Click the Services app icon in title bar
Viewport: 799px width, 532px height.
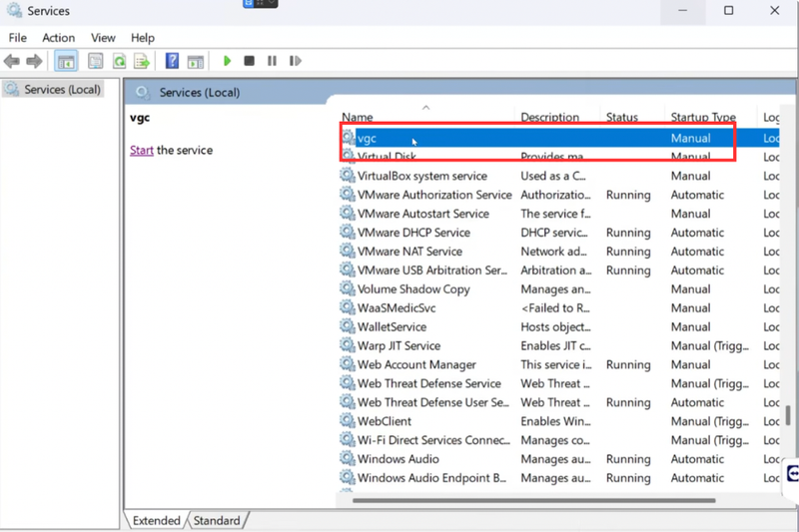(14, 10)
